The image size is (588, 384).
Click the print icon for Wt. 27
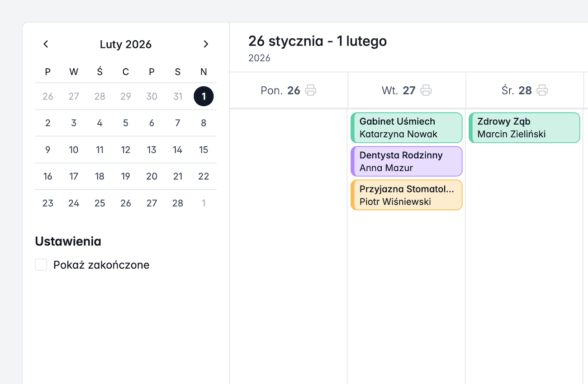(426, 90)
